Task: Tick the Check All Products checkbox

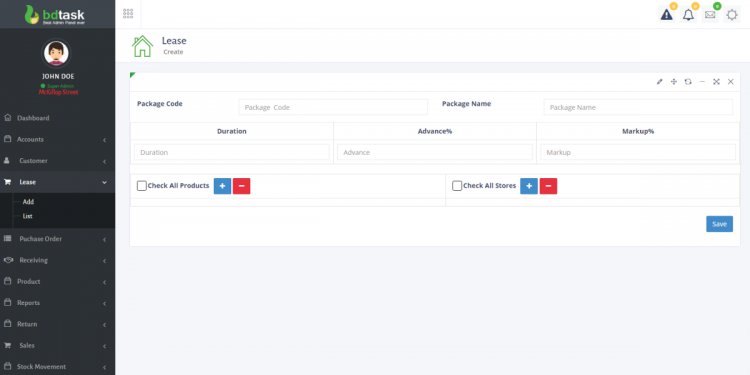Action: tap(142, 186)
